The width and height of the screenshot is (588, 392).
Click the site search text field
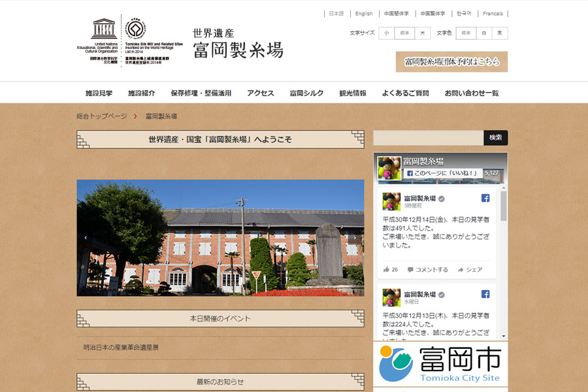428,138
